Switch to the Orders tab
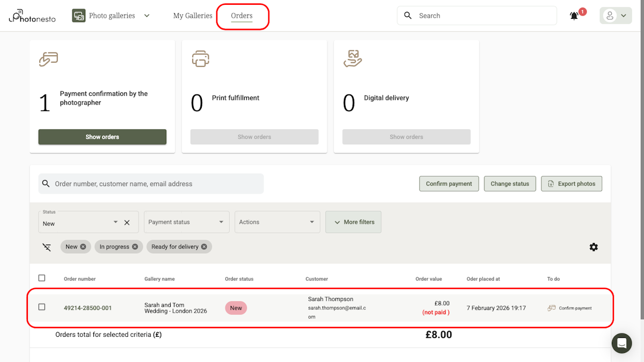Viewport: 644px width, 362px height. click(241, 16)
